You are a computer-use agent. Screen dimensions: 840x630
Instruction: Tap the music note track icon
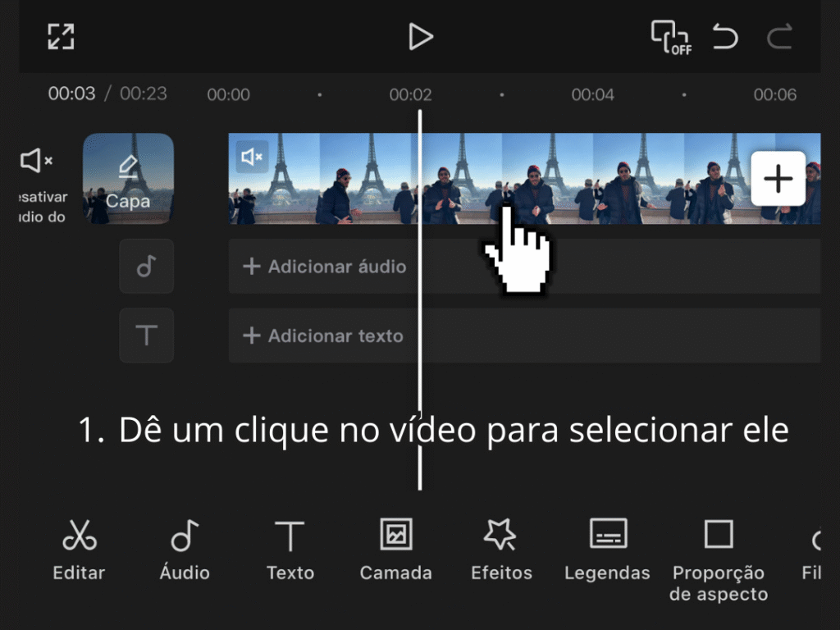pos(146,266)
